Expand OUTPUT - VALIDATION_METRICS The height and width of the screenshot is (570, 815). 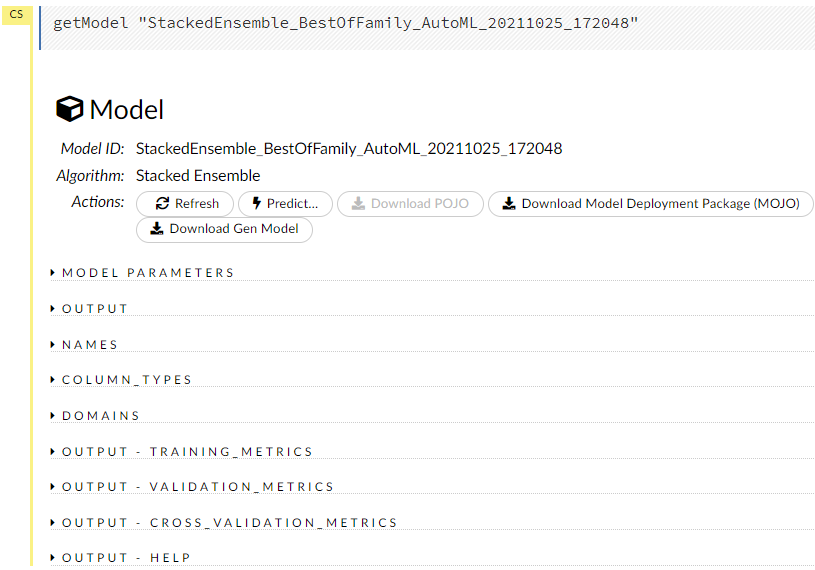click(197, 487)
